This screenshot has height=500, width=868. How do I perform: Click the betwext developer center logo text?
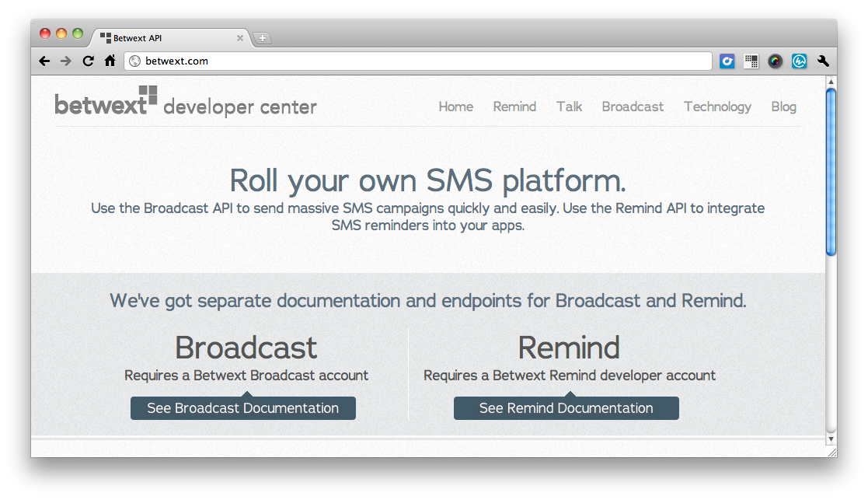point(186,102)
